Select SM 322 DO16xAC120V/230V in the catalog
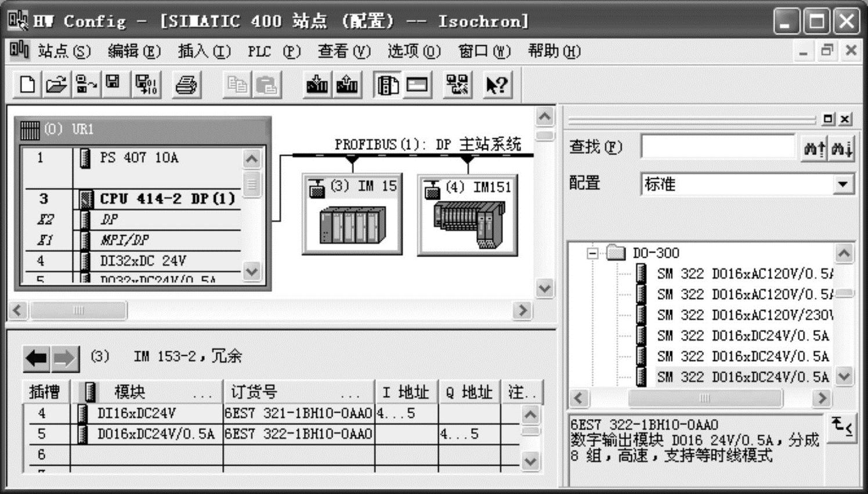This screenshot has width=868, height=494. 745,315
